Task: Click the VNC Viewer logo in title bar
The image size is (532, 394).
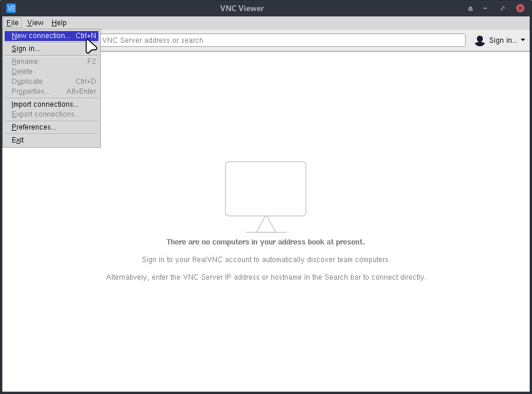Action: point(11,8)
